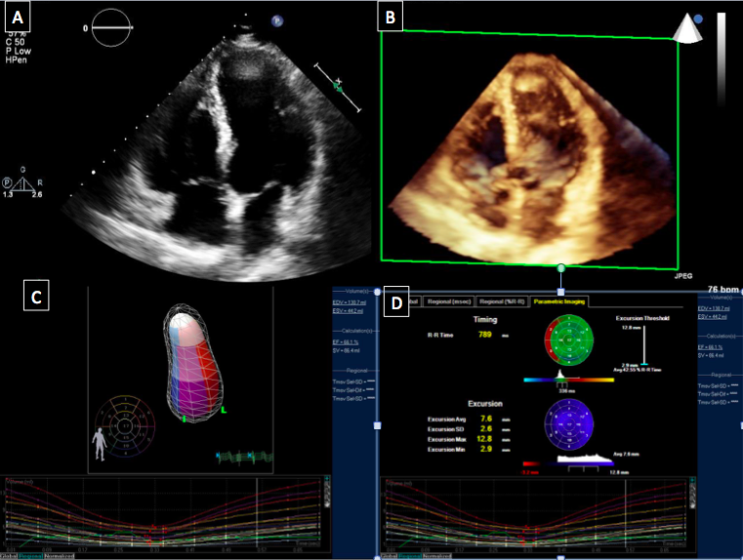Select the Global tab under panel C graph

tap(9, 556)
